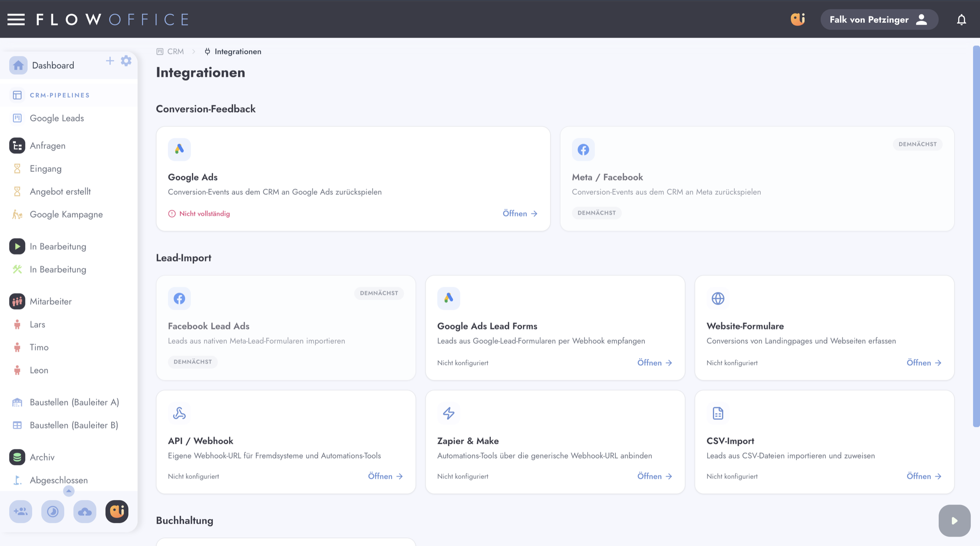Click the clock icon in sidebar footer
The image size is (980, 546).
tap(53, 512)
